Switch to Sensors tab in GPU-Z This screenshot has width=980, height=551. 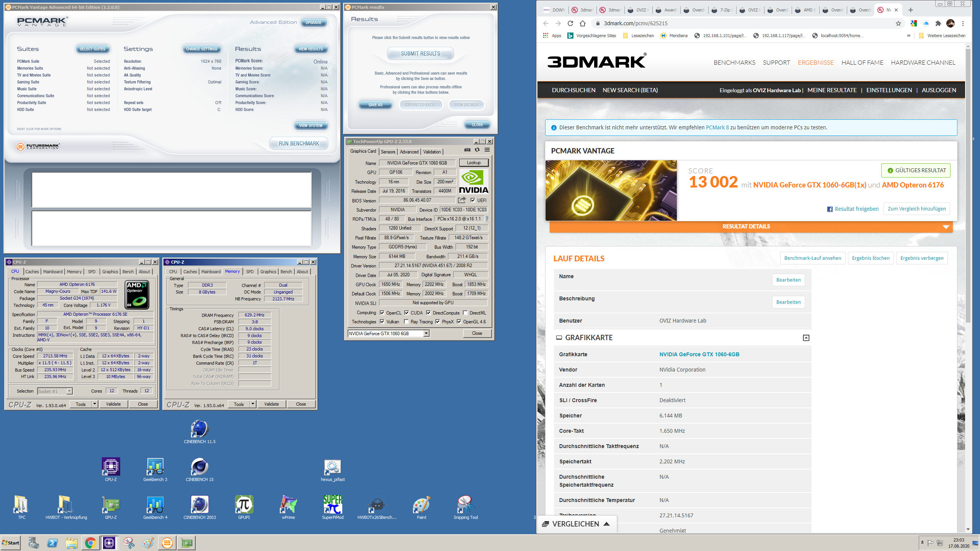(388, 152)
